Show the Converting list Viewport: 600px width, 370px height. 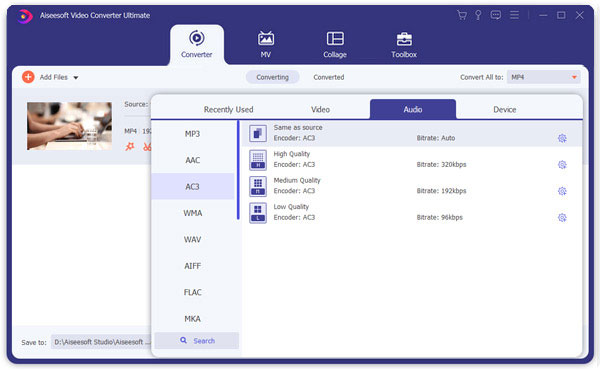(272, 77)
